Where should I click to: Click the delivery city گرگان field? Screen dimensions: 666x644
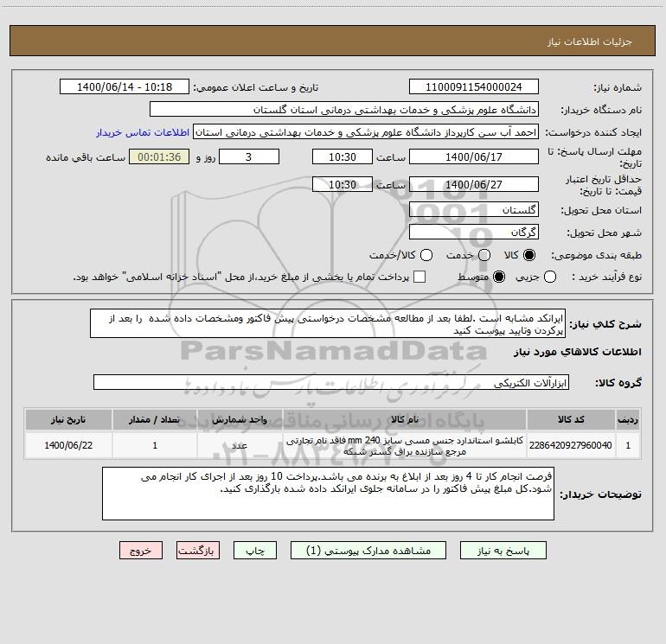coord(474,233)
